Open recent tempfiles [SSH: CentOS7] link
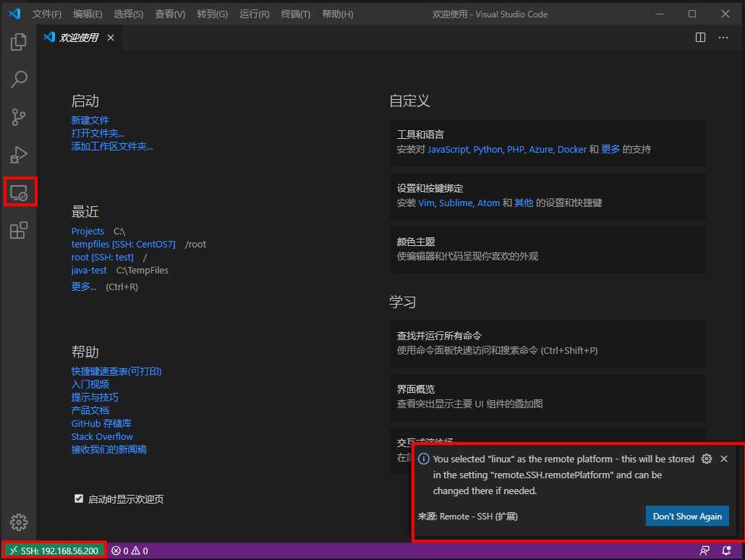Image resolution: width=745 pixels, height=560 pixels. click(123, 245)
